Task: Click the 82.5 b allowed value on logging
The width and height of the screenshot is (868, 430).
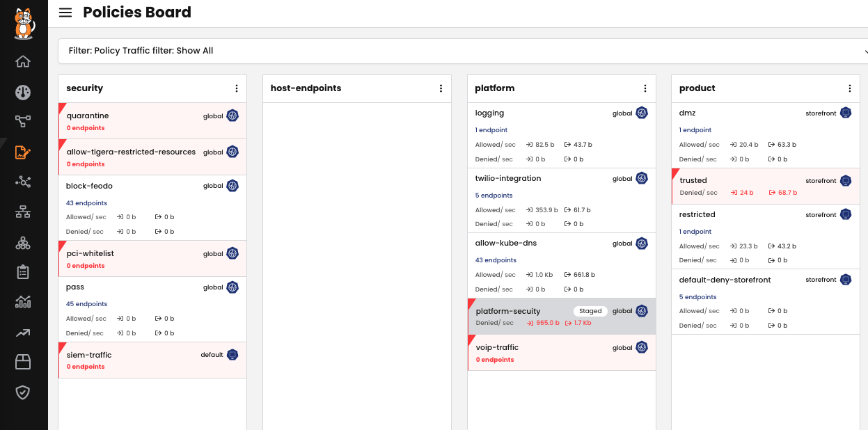Action: point(545,145)
